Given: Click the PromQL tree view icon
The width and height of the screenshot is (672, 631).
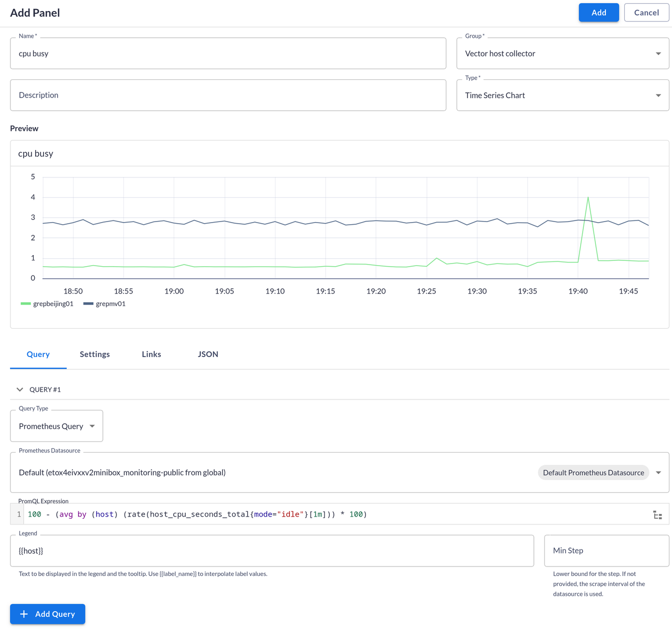Looking at the screenshot, I should [657, 515].
